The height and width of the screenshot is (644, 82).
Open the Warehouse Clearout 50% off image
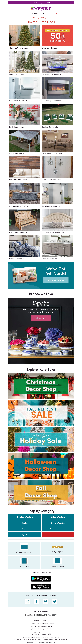[x=57, y=35]
